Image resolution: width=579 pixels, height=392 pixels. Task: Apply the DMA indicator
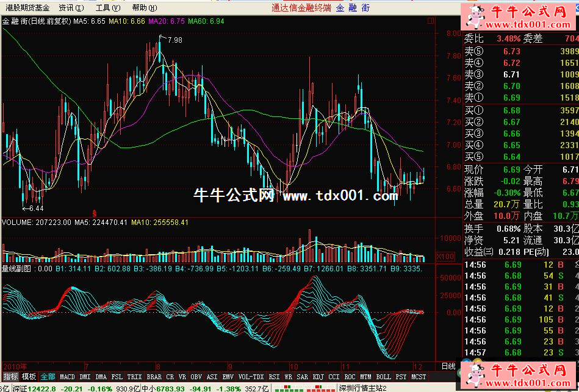(x=101, y=377)
